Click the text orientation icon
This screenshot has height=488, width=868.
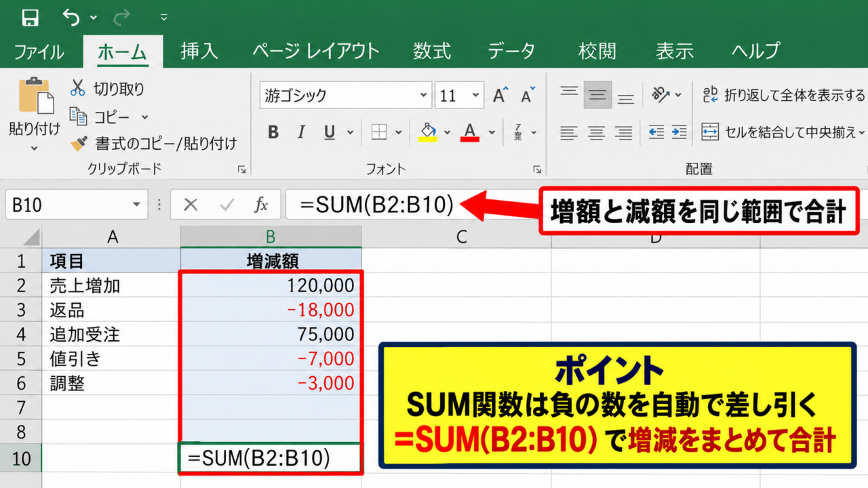pos(661,94)
